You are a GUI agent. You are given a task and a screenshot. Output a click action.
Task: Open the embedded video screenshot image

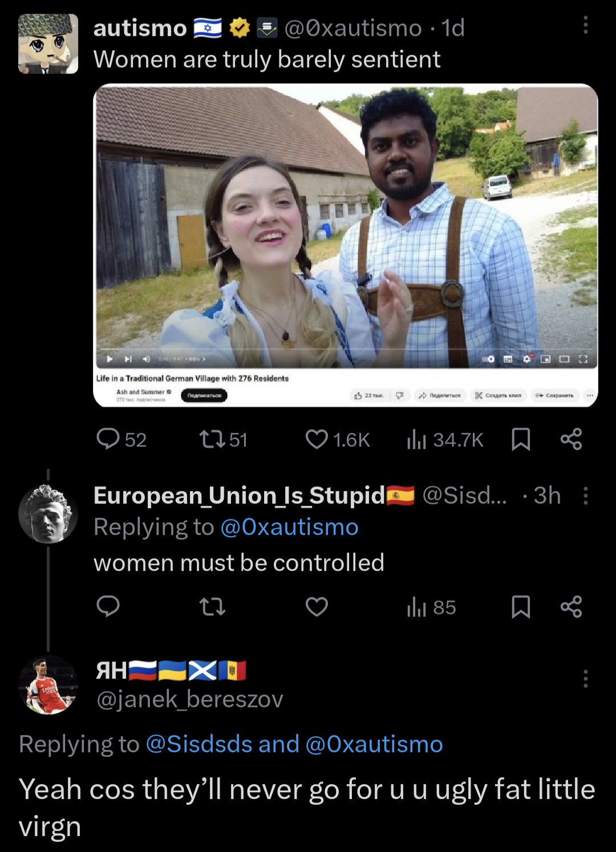click(346, 245)
